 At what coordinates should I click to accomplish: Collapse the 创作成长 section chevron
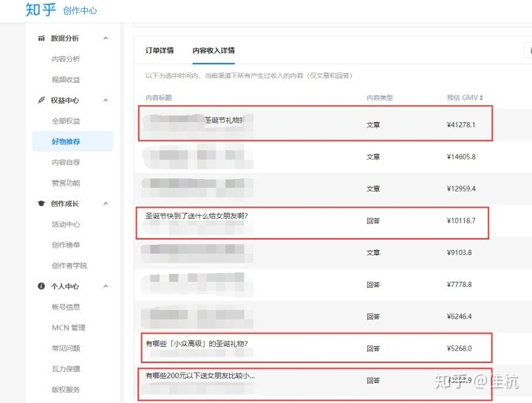tap(106, 203)
